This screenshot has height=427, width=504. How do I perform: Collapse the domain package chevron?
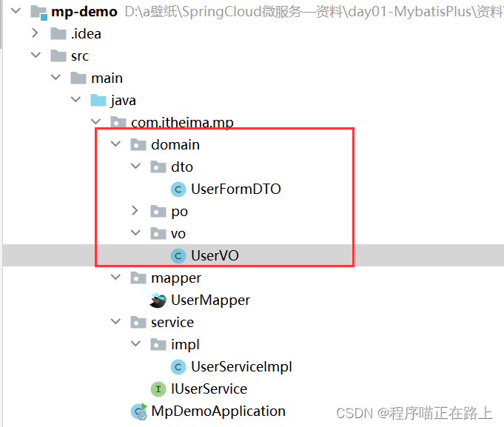115,144
